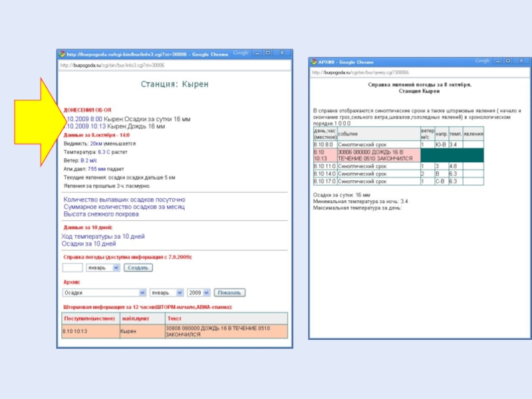Click the напр. column header in АРХИВ window
Viewport: 532px width, 399px height.
442,134
